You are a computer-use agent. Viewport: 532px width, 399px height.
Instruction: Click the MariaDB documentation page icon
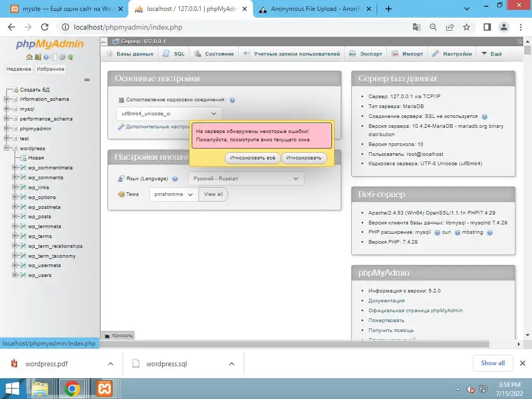click(x=54, y=57)
